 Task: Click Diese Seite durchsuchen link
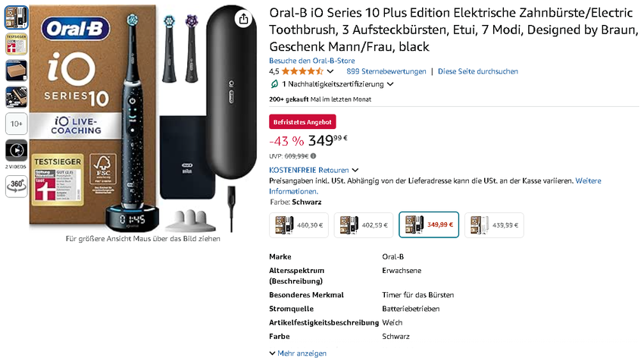pos(478,71)
